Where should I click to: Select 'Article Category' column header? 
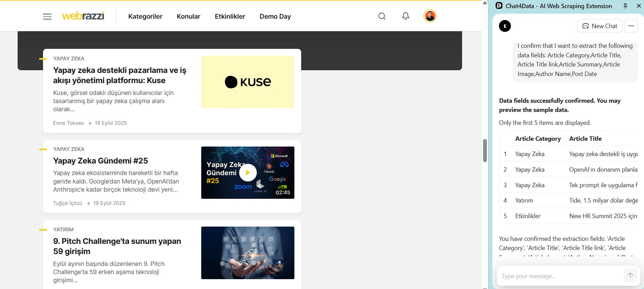click(538, 139)
